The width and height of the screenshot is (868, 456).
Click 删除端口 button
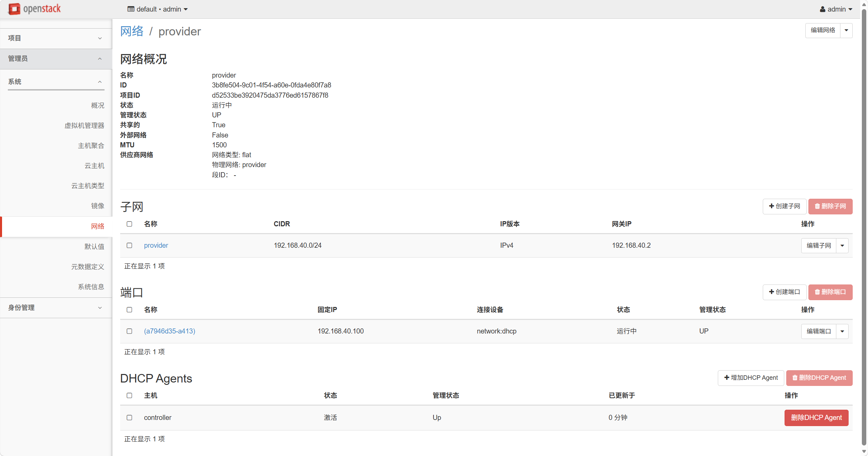point(830,292)
